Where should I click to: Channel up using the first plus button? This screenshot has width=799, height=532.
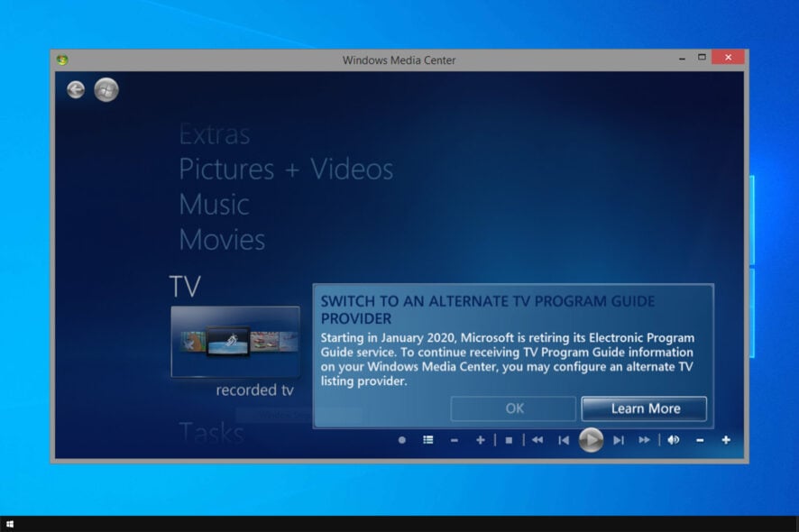[480, 440]
